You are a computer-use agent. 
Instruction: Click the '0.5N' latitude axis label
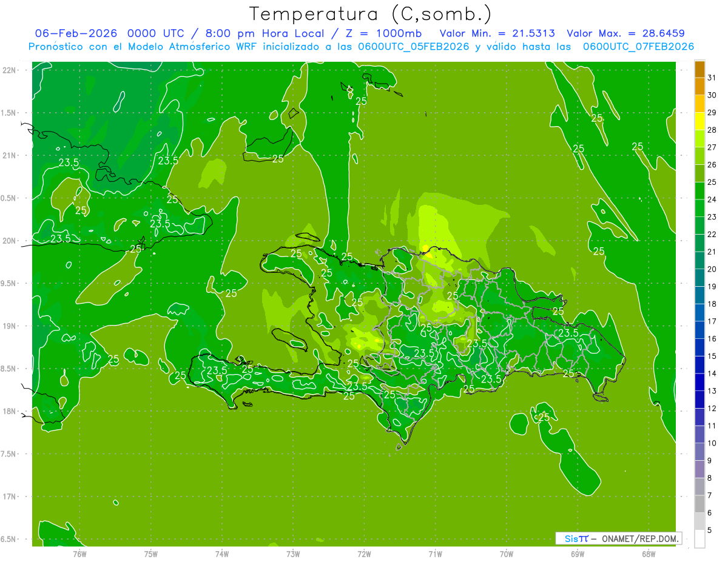9,198
